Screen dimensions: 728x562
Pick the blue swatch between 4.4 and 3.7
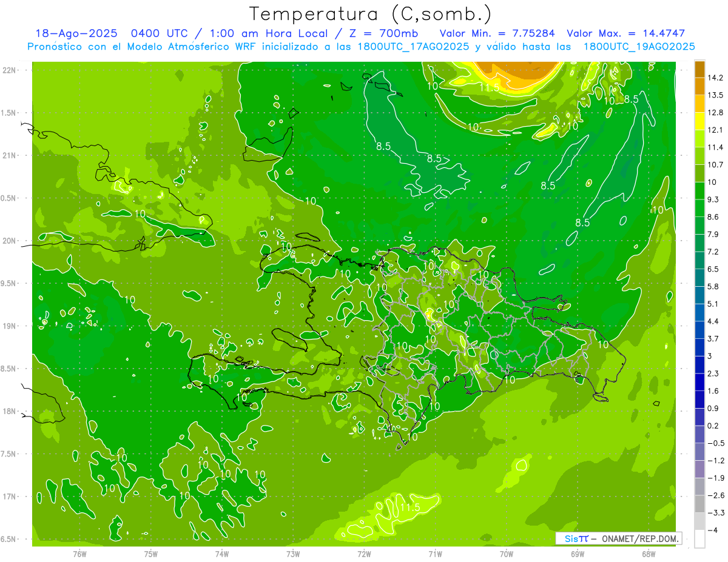[x=699, y=330]
